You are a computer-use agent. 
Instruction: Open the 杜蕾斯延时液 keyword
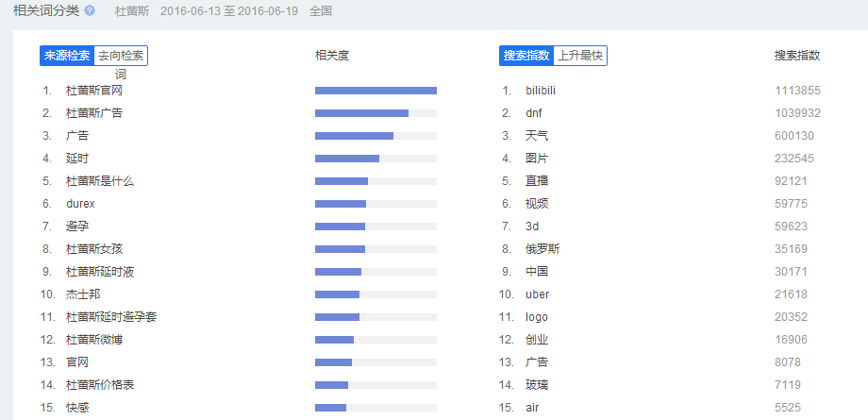(x=100, y=272)
